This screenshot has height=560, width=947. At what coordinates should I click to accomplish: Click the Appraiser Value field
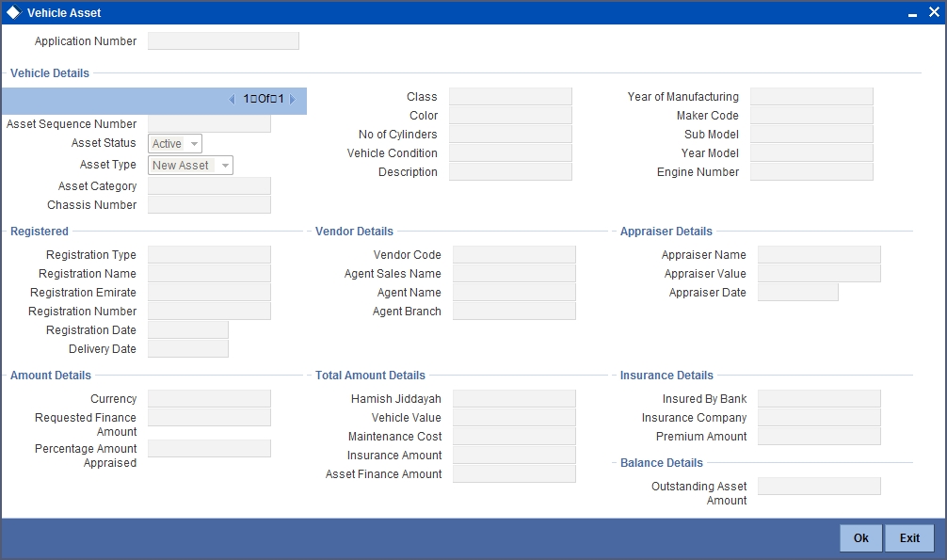[819, 274]
